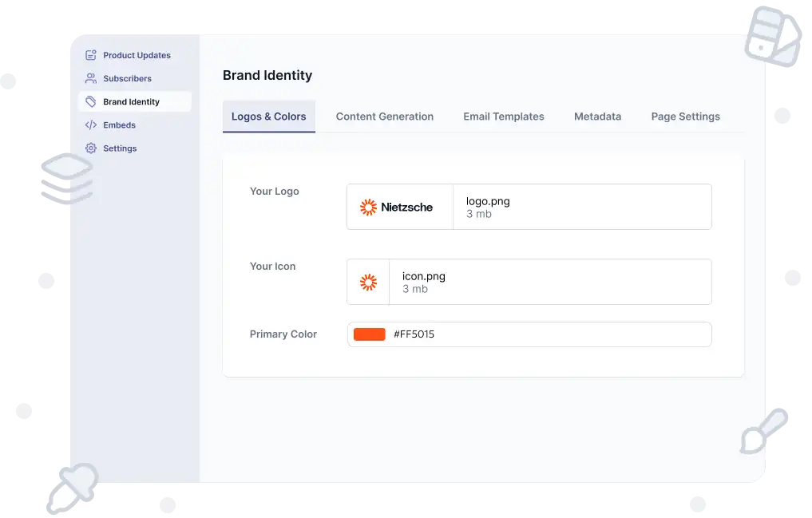Navigate to Embeds in the sidebar
812x518 pixels.
[119, 125]
